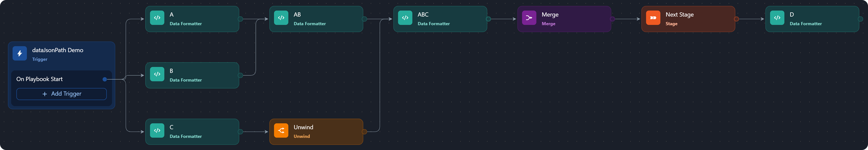This screenshot has width=868, height=150.
Task: Click the Unwind node output port
Action: [x=364, y=132]
